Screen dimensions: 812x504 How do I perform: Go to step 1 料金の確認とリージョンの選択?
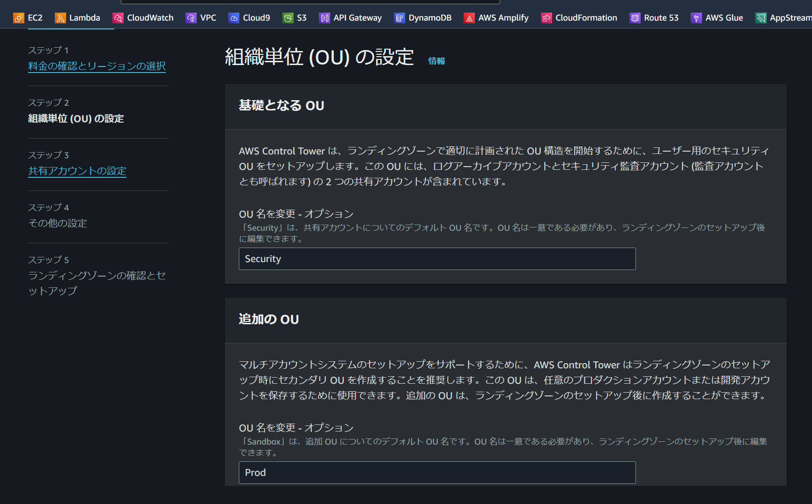[97, 66]
